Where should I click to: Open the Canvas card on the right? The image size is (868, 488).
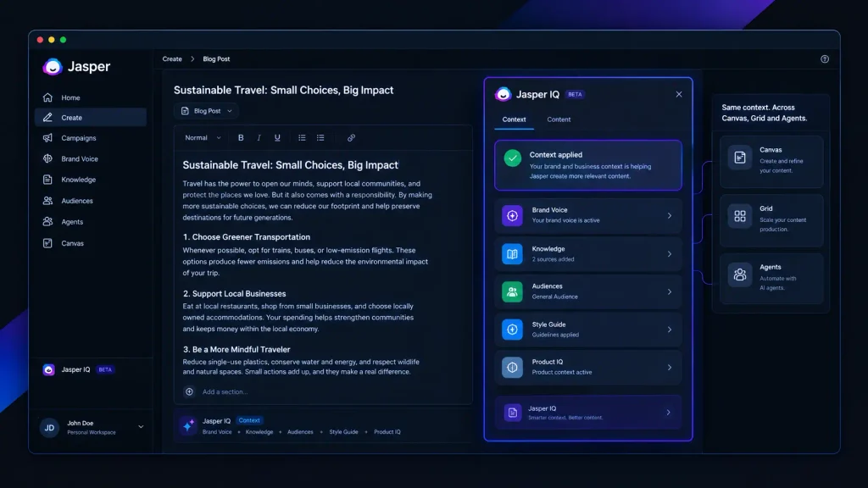pyautogui.click(x=771, y=162)
